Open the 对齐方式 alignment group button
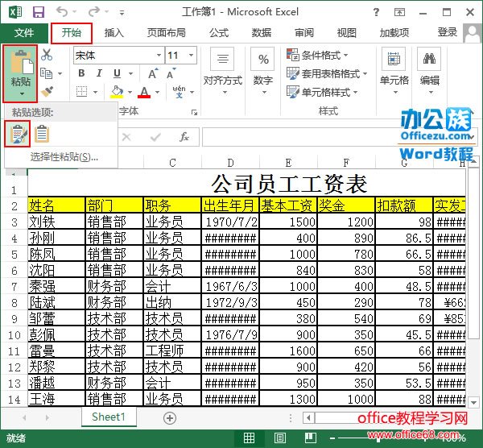Viewport: 483px width, 448px height. click(223, 73)
